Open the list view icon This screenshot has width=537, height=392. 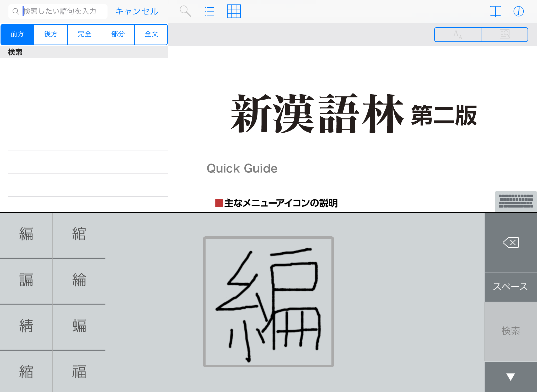click(x=210, y=11)
